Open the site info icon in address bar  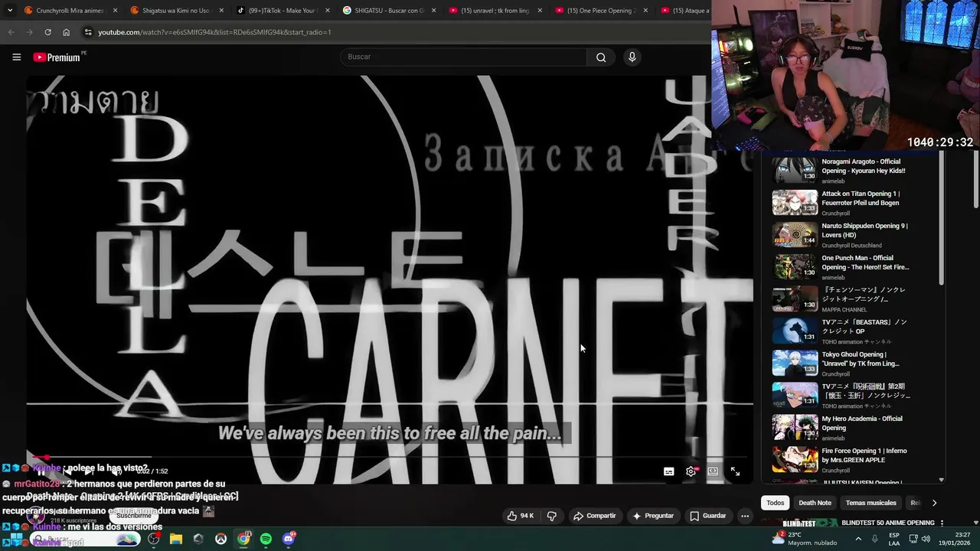[88, 32]
